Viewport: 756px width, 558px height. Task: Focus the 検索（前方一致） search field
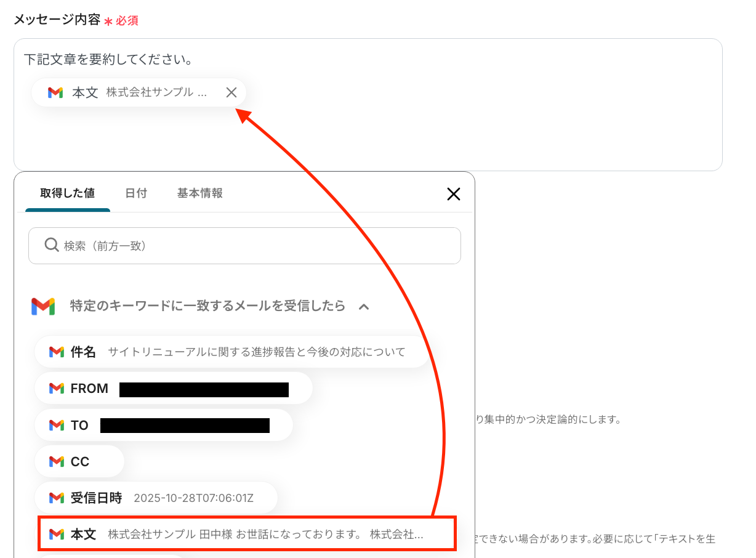[244, 246]
